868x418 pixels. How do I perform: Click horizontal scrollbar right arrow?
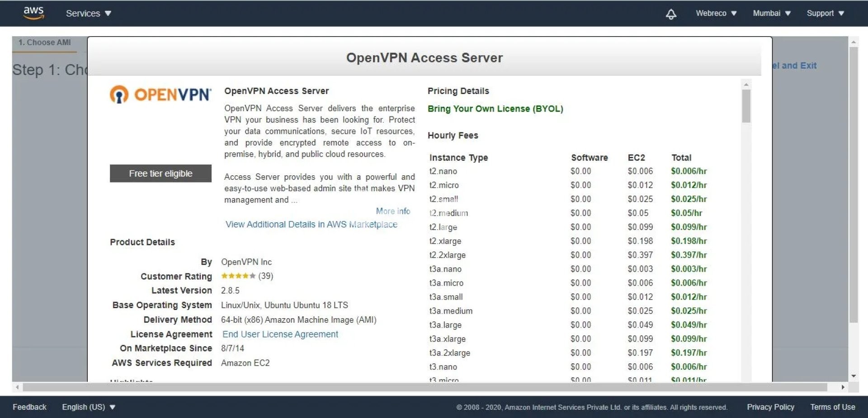(x=843, y=387)
